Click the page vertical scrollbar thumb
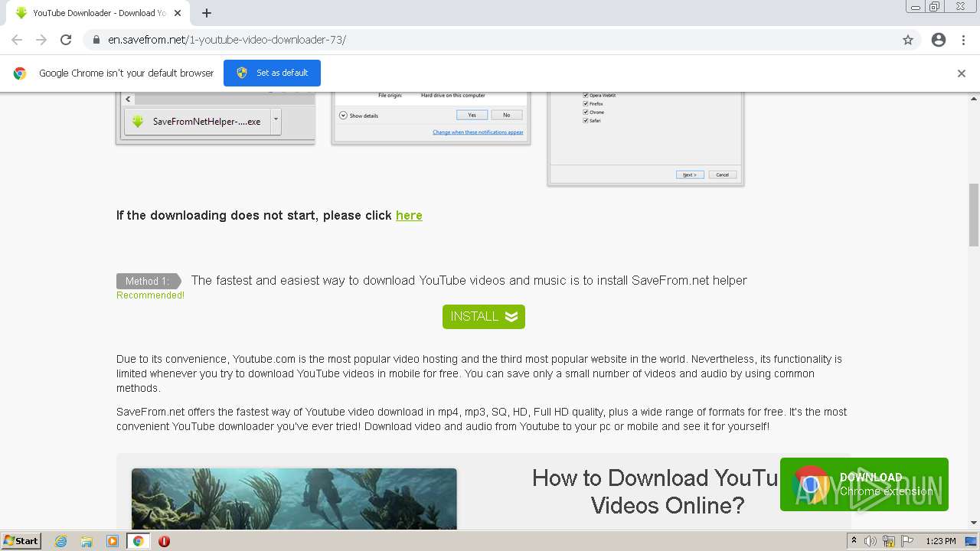980x551 pixels. tap(974, 214)
